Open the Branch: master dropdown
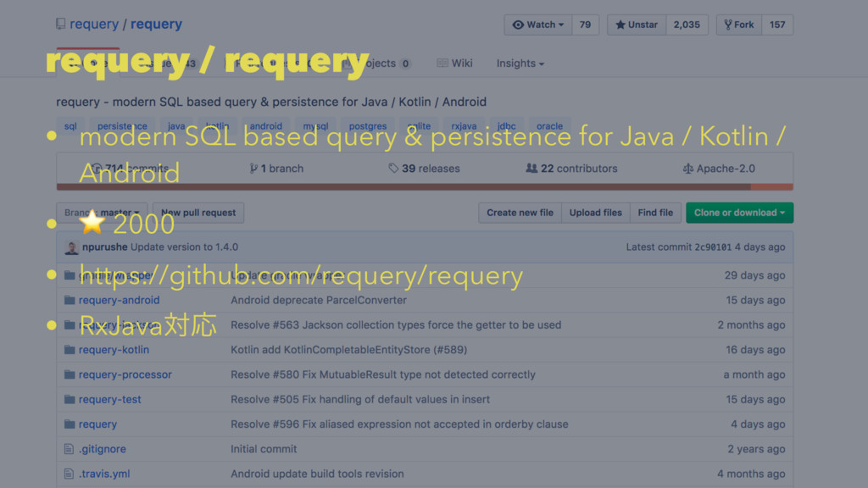Image resolution: width=868 pixels, height=488 pixels. pyautogui.click(x=102, y=213)
